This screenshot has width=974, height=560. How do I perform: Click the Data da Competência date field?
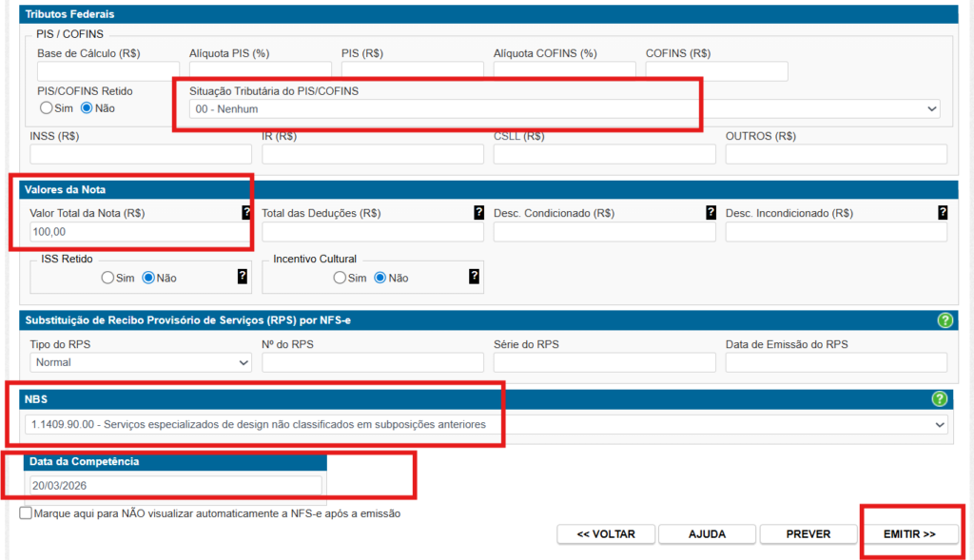point(176,485)
